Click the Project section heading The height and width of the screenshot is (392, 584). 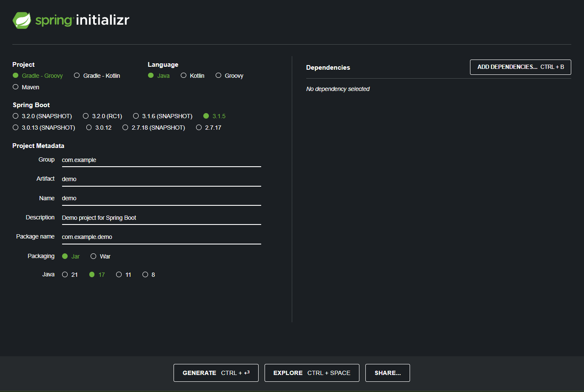(23, 65)
